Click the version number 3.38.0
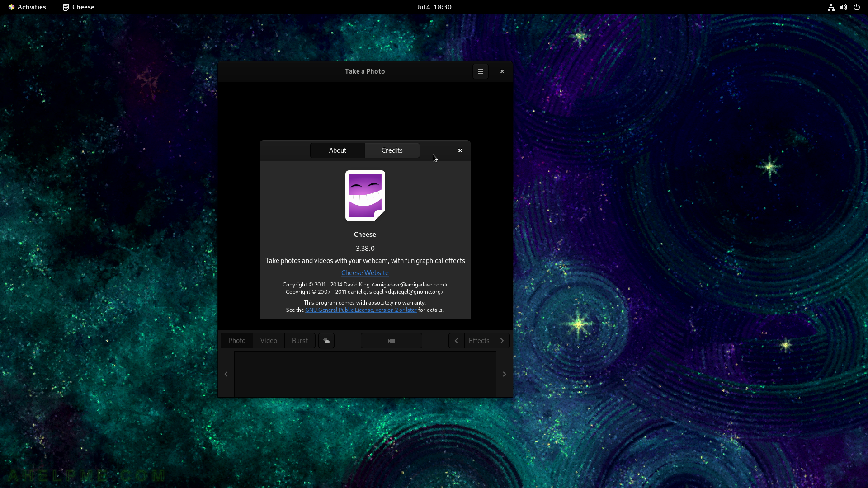This screenshot has height=488, width=868. click(x=365, y=249)
